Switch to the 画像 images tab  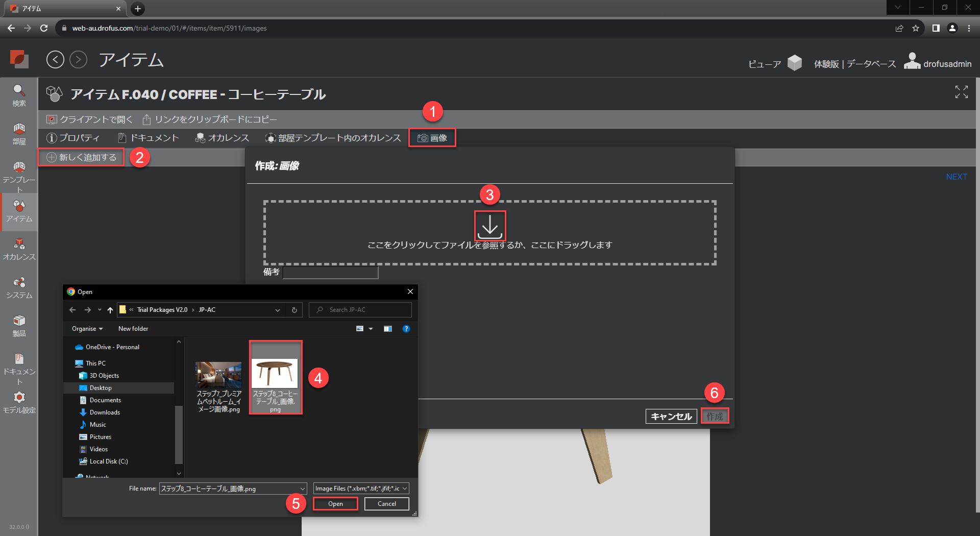pyautogui.click(x=432, y=138)
